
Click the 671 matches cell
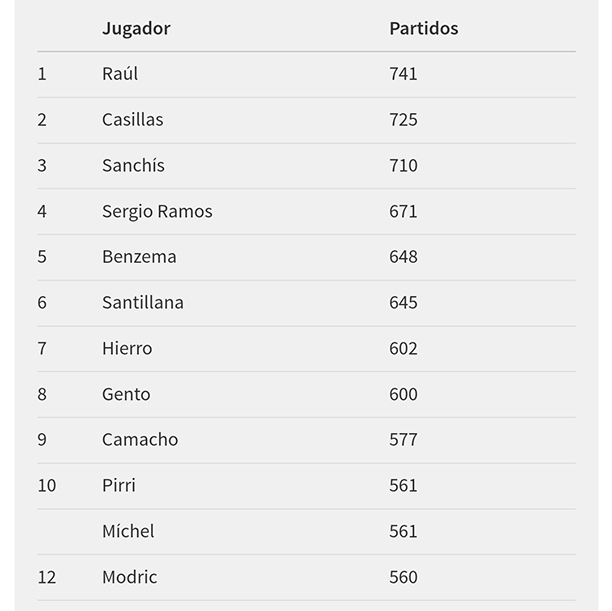tap(403, 211)
